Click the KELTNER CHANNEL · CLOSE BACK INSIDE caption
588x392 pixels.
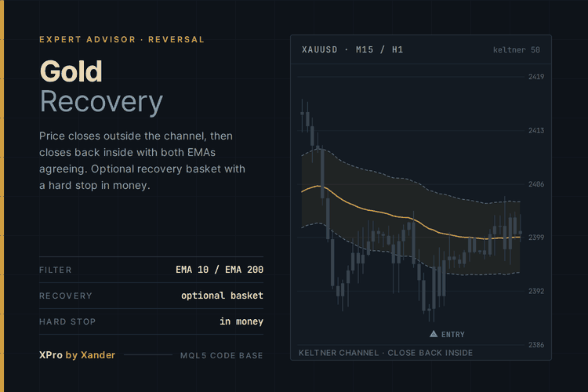(386, 353)
